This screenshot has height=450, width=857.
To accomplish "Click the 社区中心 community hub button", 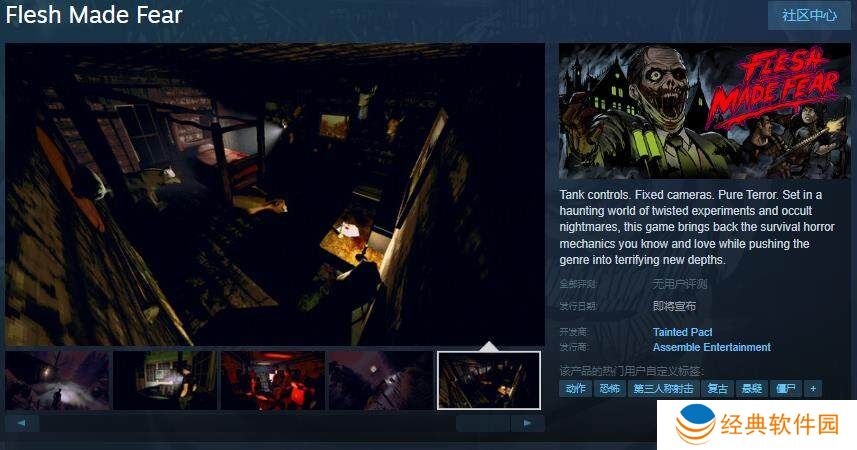I will coord(809,15).
